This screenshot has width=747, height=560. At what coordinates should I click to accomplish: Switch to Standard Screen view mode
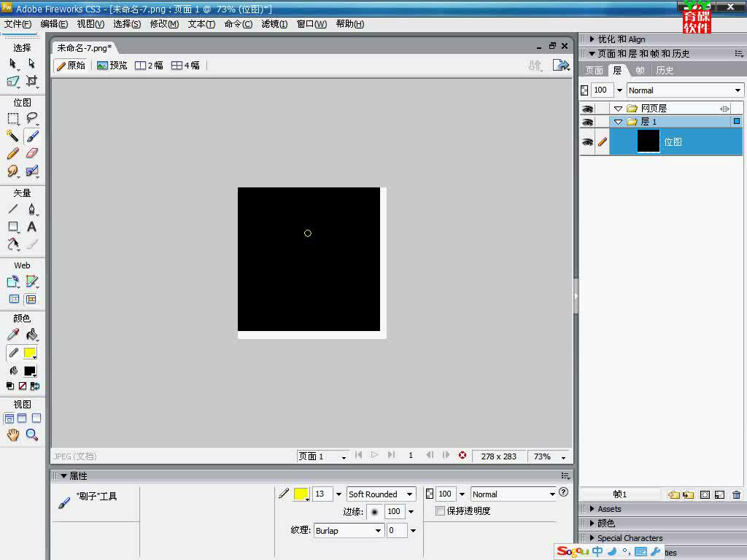pyautogui.click(x=9, y=419)
